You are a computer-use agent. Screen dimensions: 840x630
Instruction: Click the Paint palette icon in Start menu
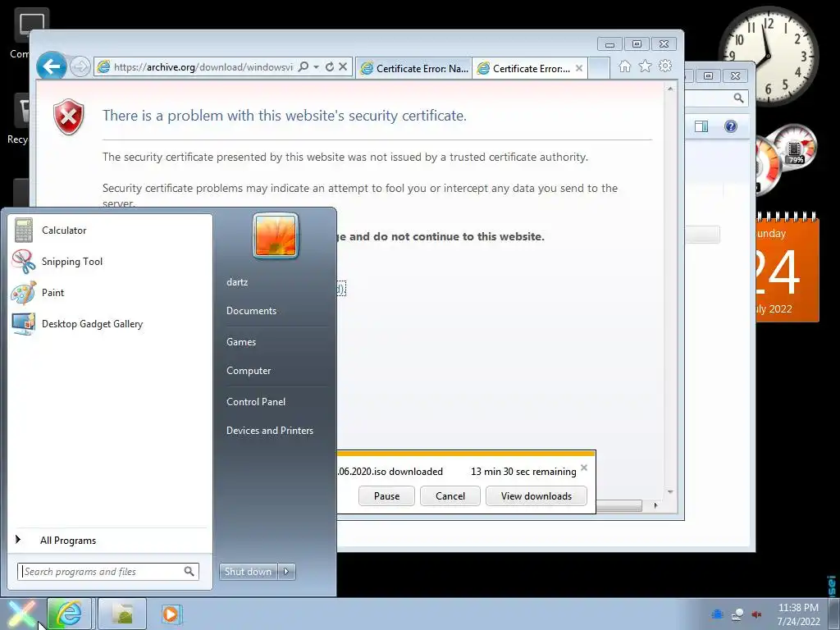[24, 293]
